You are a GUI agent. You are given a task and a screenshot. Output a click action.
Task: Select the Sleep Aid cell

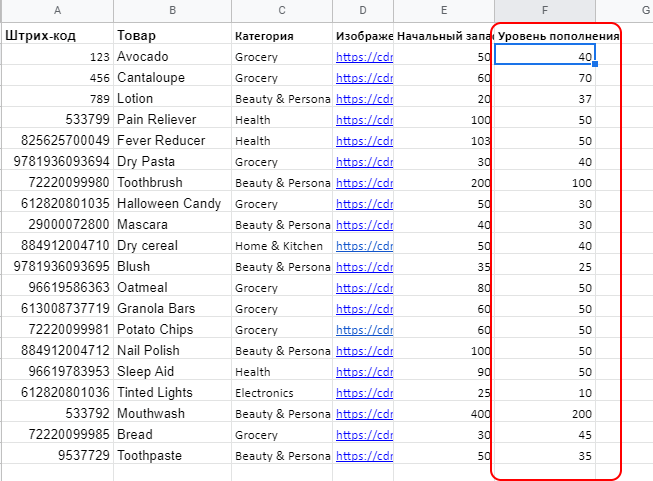172,371
